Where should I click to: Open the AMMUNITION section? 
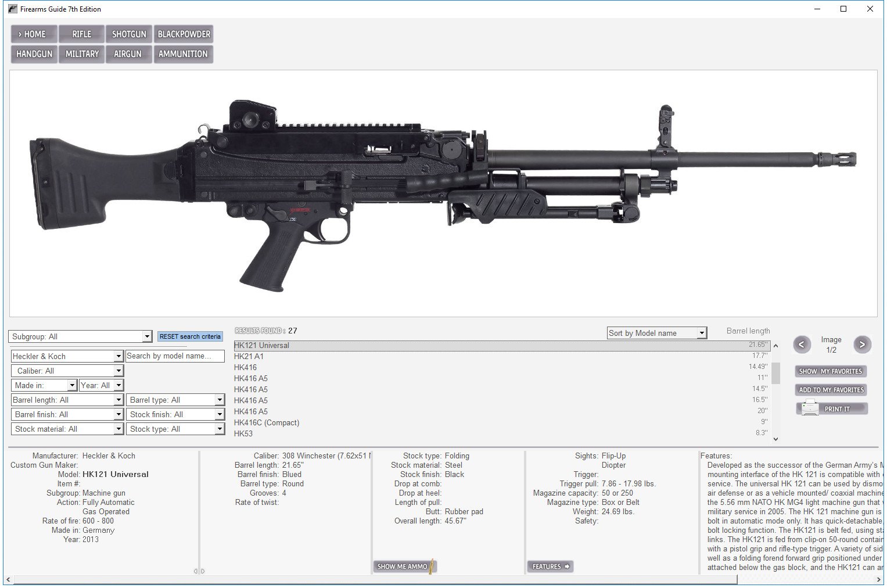point(183,54)
